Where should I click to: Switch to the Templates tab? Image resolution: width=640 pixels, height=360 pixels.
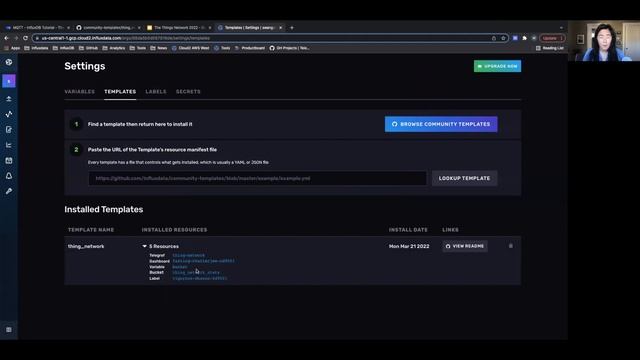[x=120, y=92]
